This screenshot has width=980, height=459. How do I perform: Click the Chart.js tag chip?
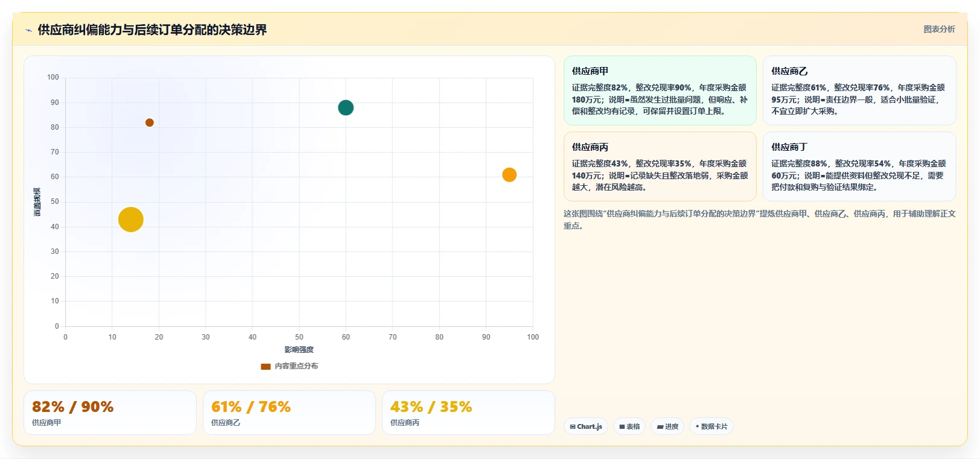(586, 426)
